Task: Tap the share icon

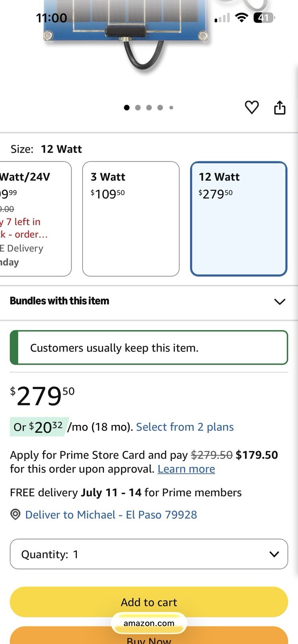Action: click(279, 107)
